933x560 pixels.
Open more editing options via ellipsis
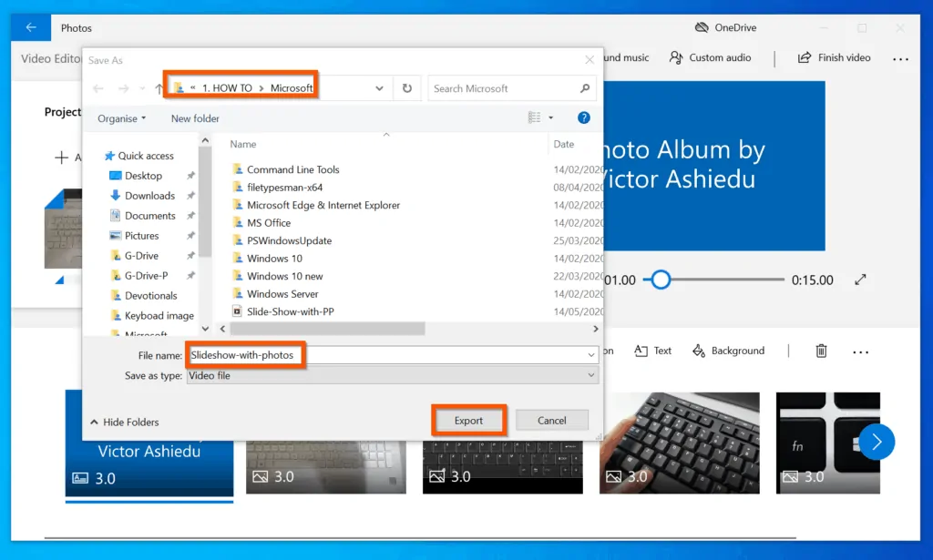pos(860,351)
